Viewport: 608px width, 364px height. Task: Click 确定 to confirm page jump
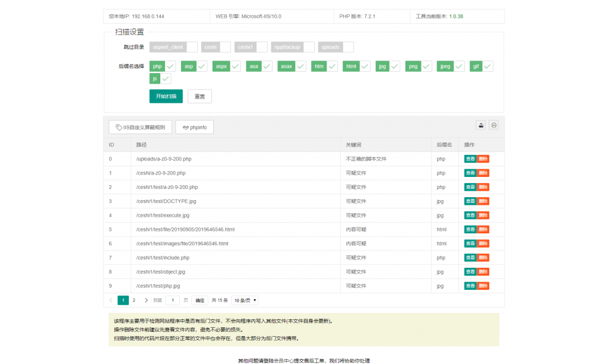[x=200, y=300]
